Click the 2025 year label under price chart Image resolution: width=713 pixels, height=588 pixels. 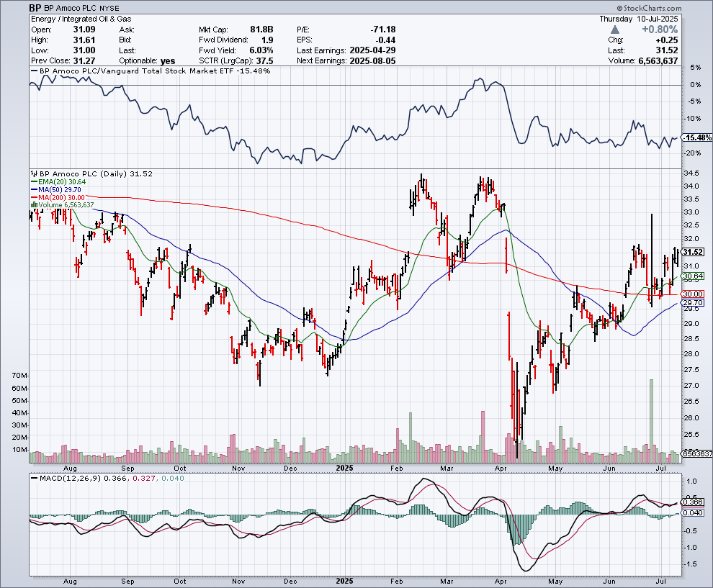tap(345, 468)
